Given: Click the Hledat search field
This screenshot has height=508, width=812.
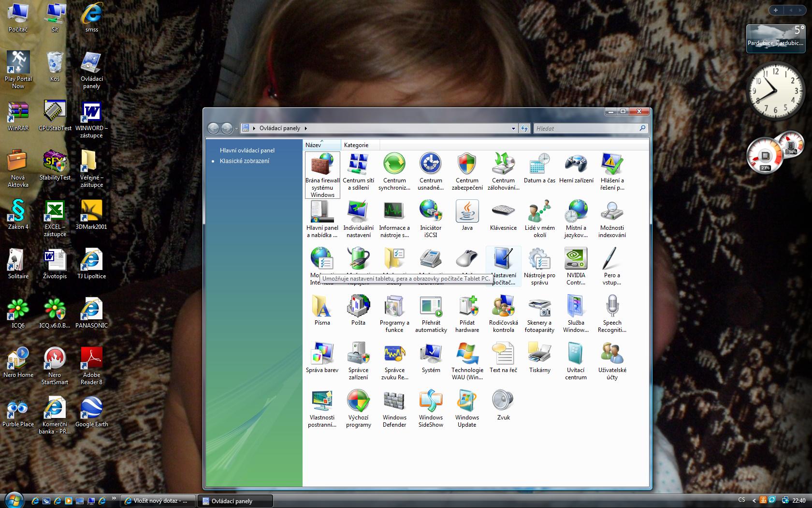Looking at the screenshot, I should (x=586, y=129).
